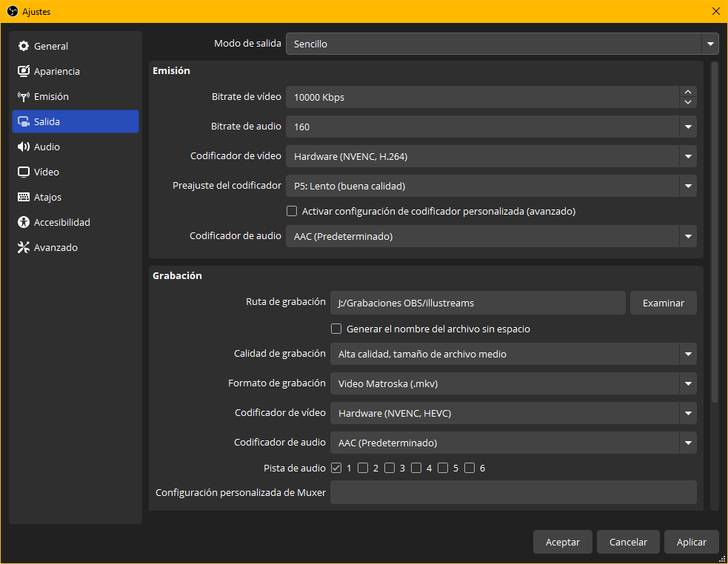Open the Modo de salida dropdown
Screen dimensions: 728x564
(x=502, y=44)
